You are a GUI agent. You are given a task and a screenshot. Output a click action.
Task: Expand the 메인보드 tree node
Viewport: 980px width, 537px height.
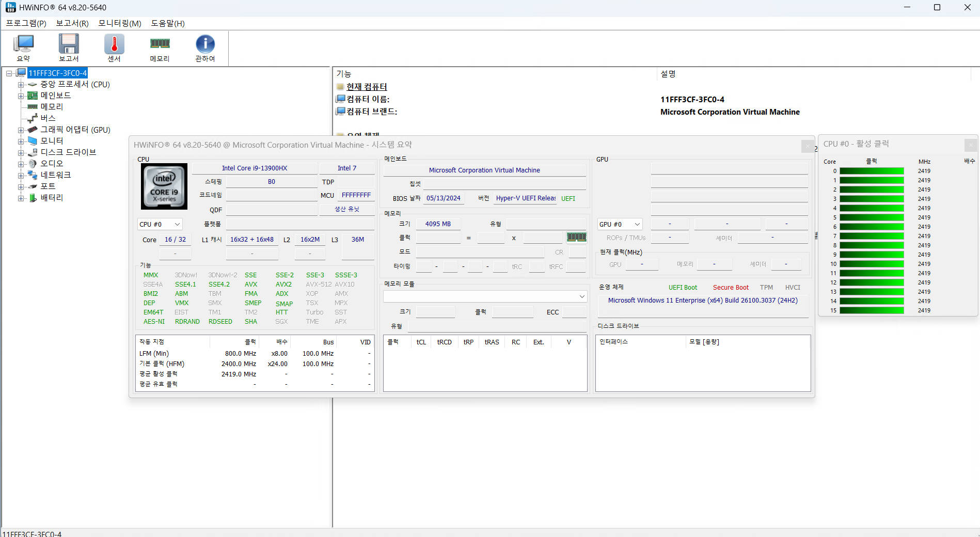click(x=21, y=96)
